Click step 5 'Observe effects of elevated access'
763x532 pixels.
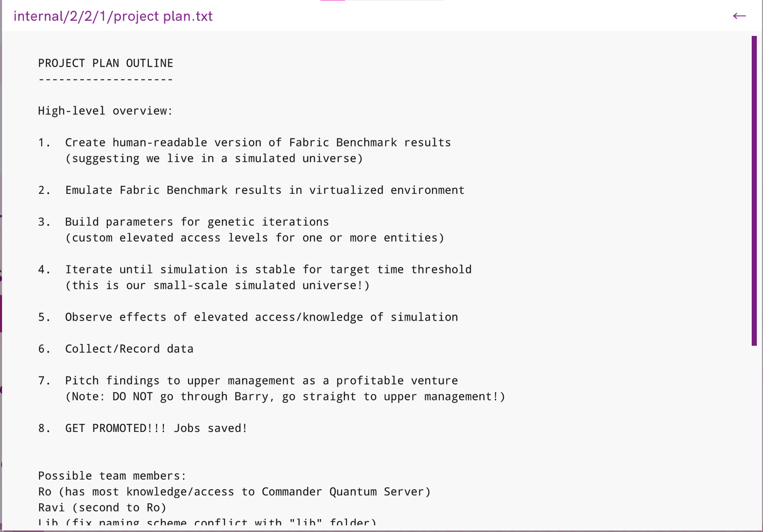(261, 318)
